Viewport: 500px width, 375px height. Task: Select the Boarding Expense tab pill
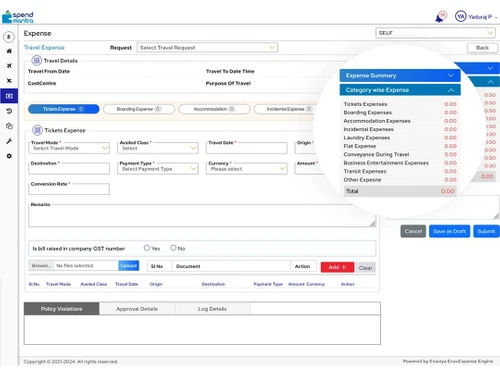139,109
